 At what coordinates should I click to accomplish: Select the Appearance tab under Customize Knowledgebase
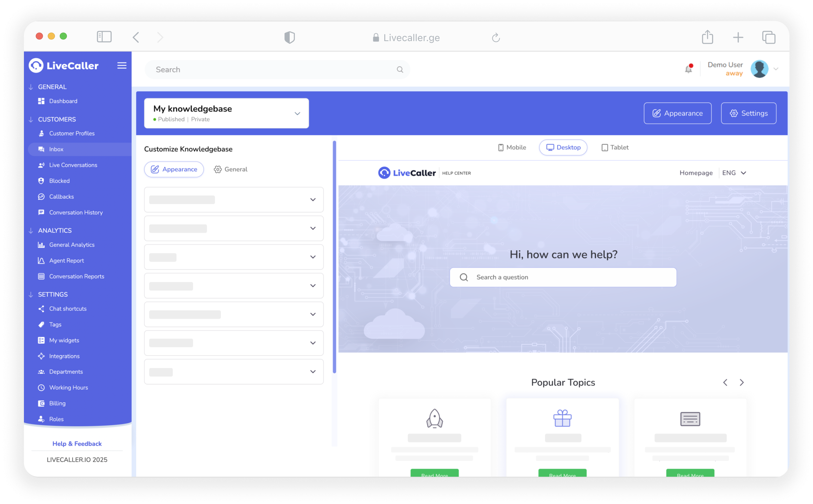(174, 169)
